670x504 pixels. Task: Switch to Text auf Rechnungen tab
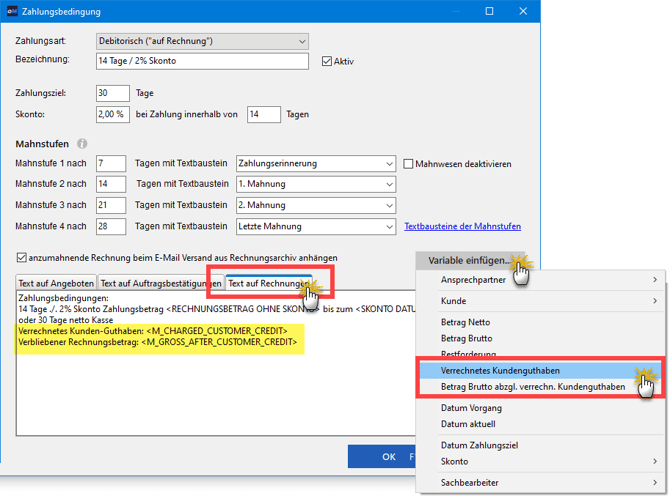[x=267, y=284]
